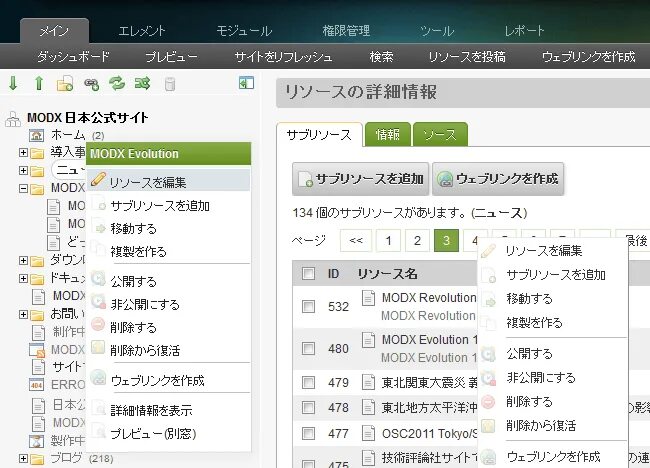
Task: Click the サブリソースを追加 button
Action: tap(361, 179)
